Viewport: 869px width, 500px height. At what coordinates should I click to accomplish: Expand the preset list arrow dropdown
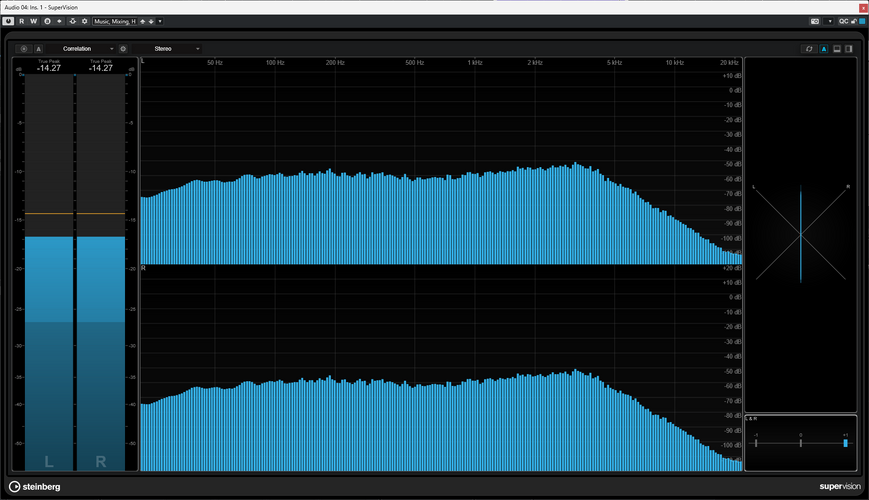click(x=160, y=21)
